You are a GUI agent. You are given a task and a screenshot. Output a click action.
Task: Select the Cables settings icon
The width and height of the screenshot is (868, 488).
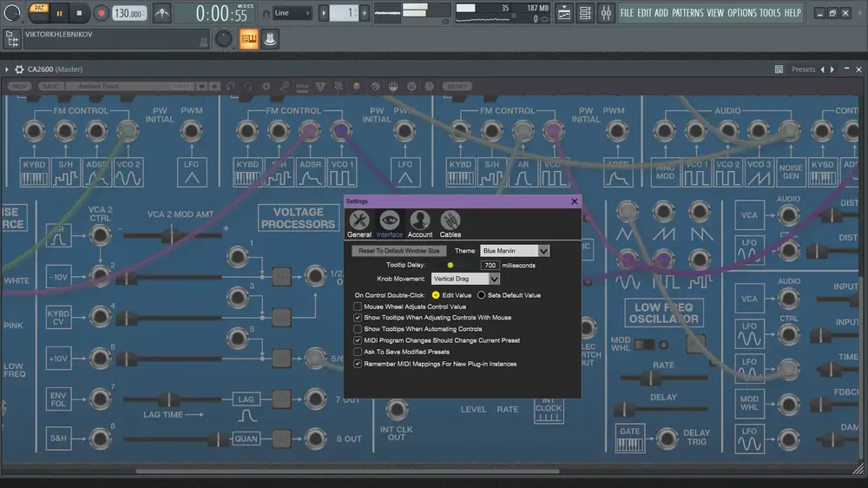[450, 224]
